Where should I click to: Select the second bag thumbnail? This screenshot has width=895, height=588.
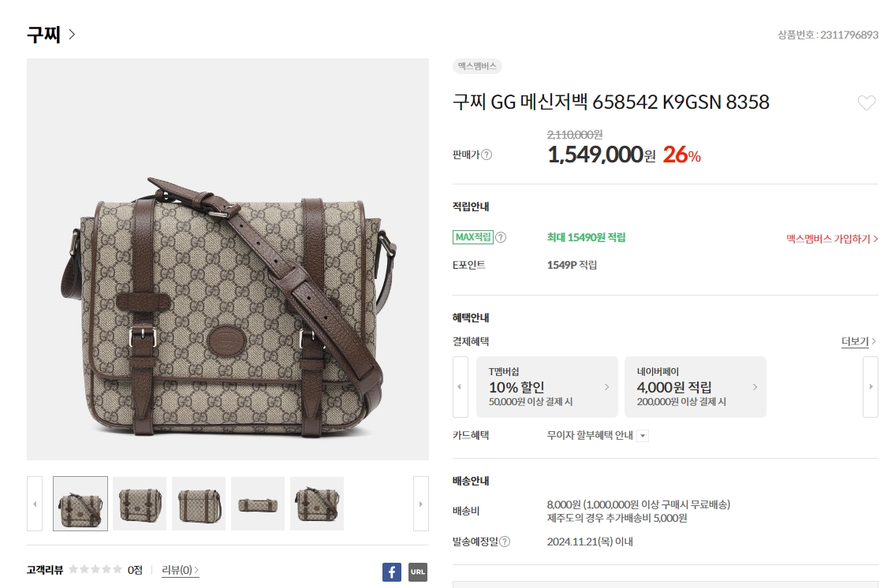(x=140, y=504)
